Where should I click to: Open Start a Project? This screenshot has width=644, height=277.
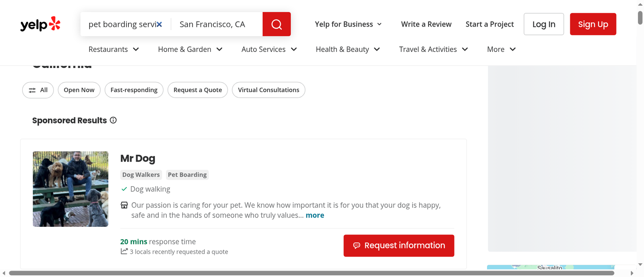click(489, 24)
